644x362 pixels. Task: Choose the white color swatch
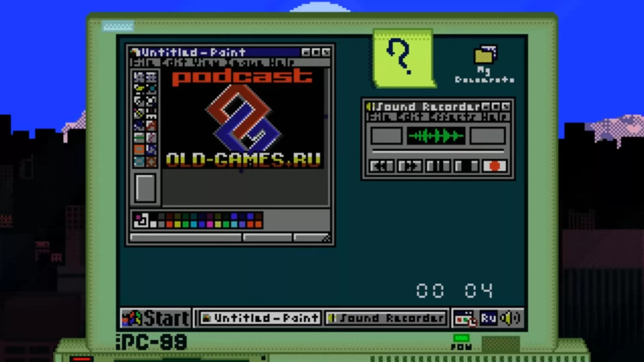pos(153,224)
